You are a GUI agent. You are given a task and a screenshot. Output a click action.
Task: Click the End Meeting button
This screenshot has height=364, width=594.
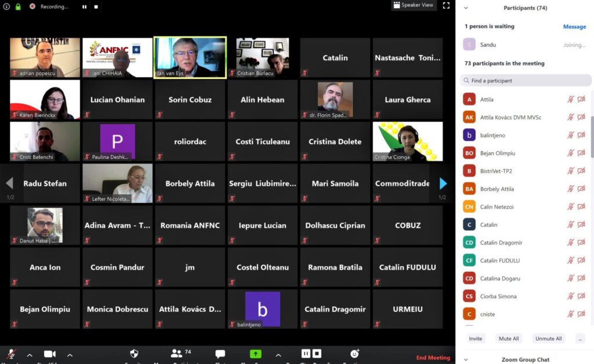coord(433,358)
